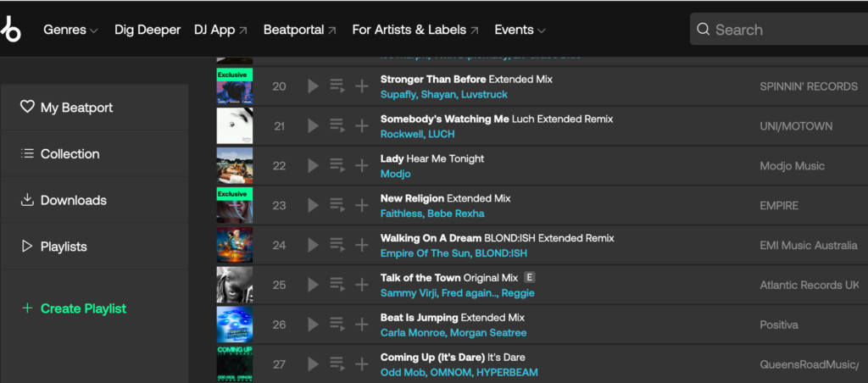Play track 20 Stronger Than Before
Image resolution: width=868 pixels, height=383 pixels.
pyautogui.click(x=313, y=86)
